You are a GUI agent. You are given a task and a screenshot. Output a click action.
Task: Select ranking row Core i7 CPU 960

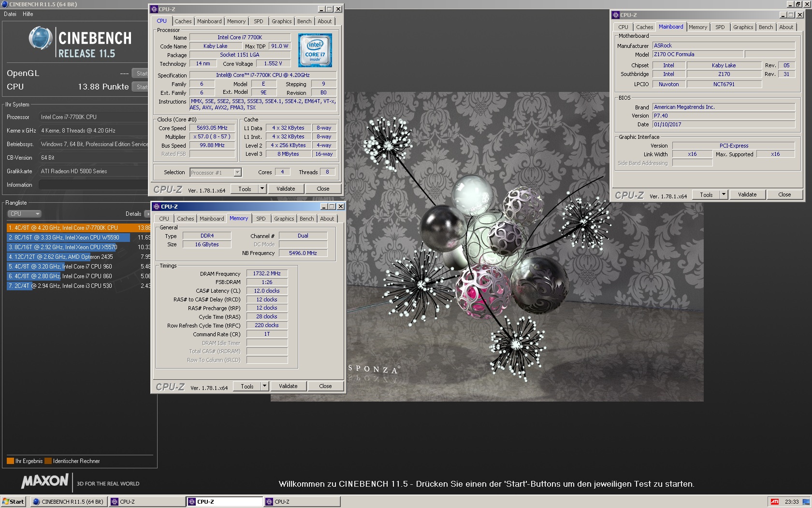79,266
